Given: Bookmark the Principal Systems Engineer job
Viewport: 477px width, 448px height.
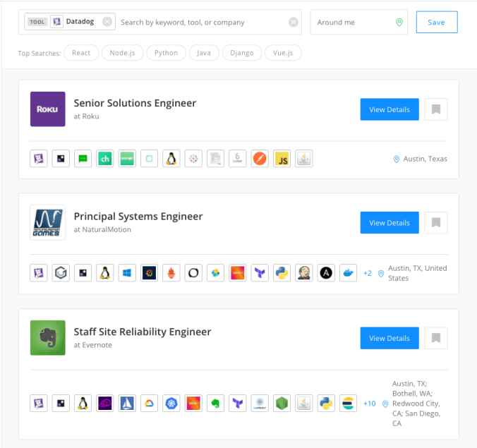Looking at the screenshot, I should point(436,223).
